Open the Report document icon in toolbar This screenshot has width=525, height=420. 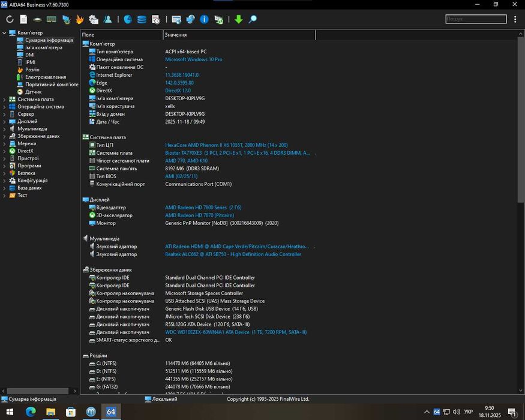pyautogui.click(x=23, y=19)
